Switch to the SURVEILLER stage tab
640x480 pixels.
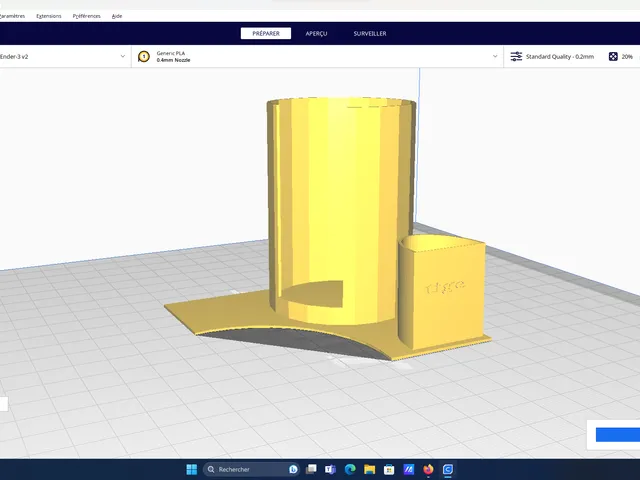tap(370, 33)
